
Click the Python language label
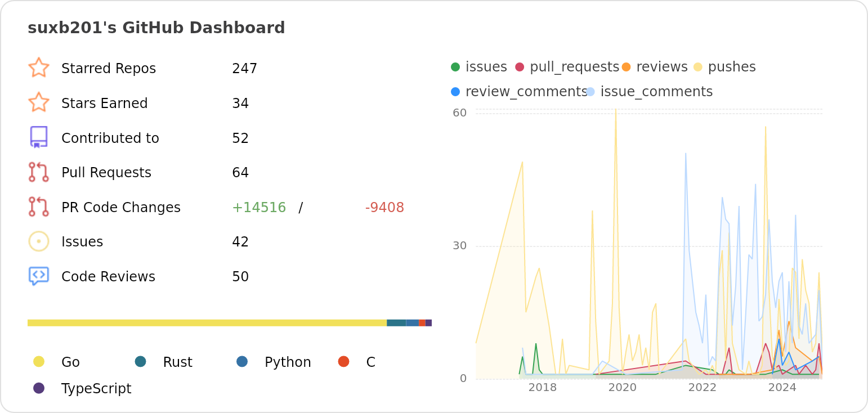pyautogui.click(x=288, y=362)
